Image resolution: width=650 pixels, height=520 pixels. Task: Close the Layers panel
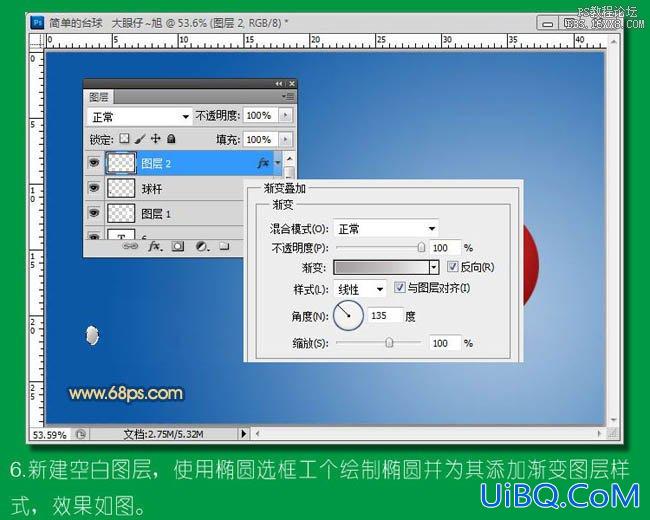[292, 84]
